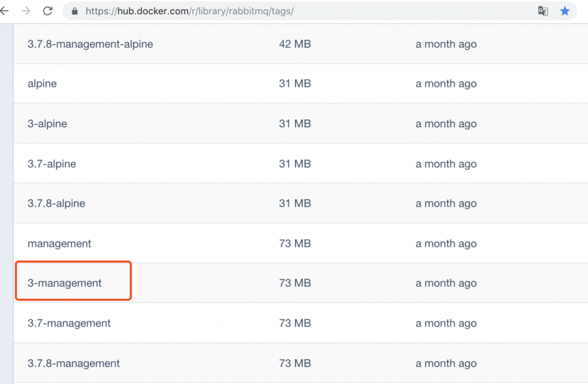Click the blue bookmark star
This screenshot has height=384, width=588.
coord(564,11)
